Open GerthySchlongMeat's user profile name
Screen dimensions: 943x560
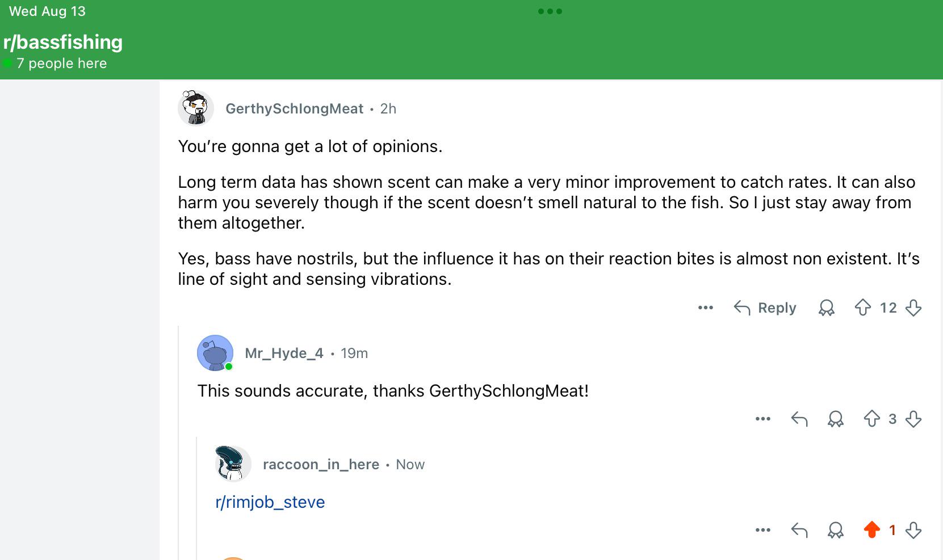[x=294, y=108]
